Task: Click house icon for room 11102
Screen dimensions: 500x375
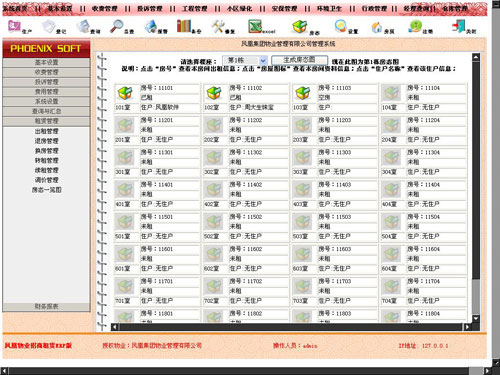Action: 214,93
